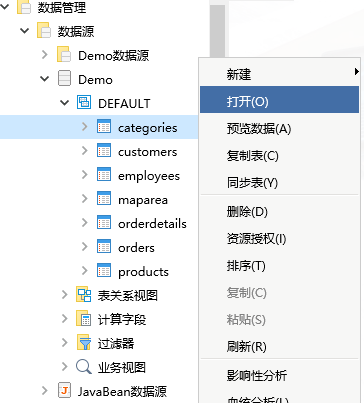Select the 过滤器 label
This screenshot has width=364, height=403.
coord(116,343)
